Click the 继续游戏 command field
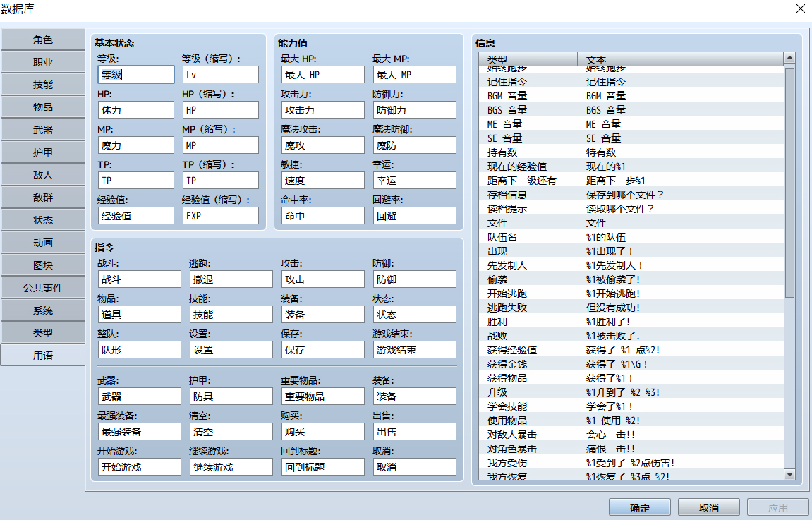This screenshot has width=812, height=520. pos(231,466)
